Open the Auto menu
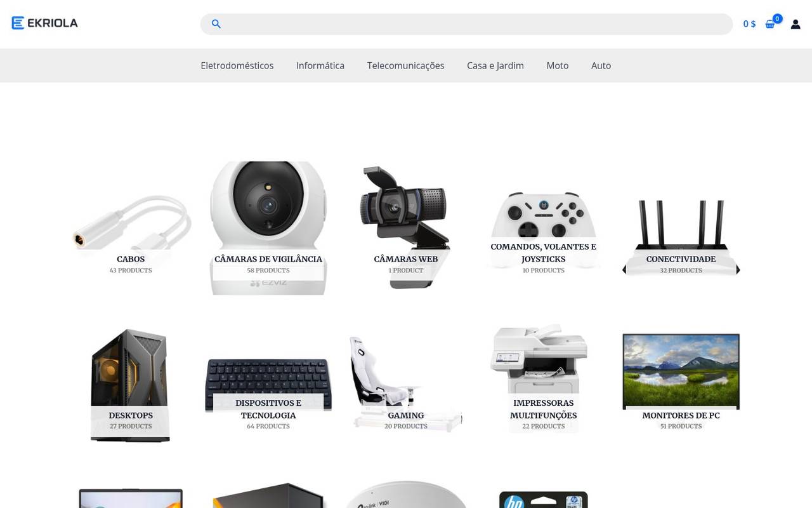The height and width of the screenshot is (508, 812). [x=601, y=65]
